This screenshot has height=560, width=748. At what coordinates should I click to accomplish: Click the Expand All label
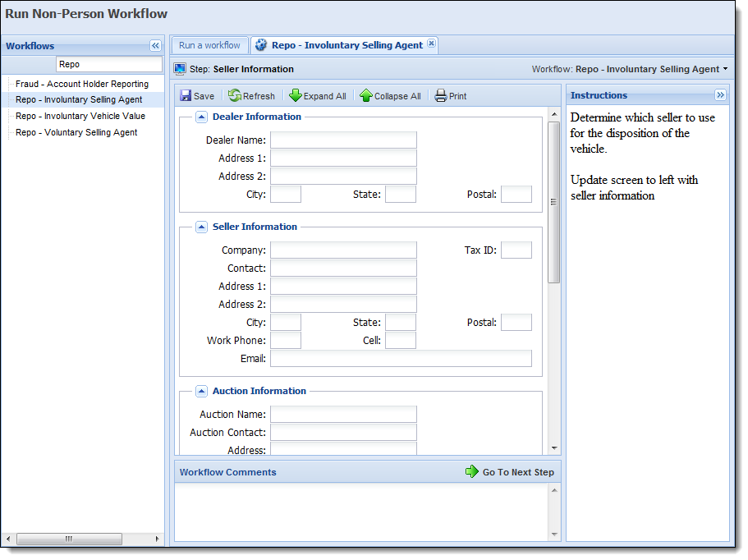point(325,96)
